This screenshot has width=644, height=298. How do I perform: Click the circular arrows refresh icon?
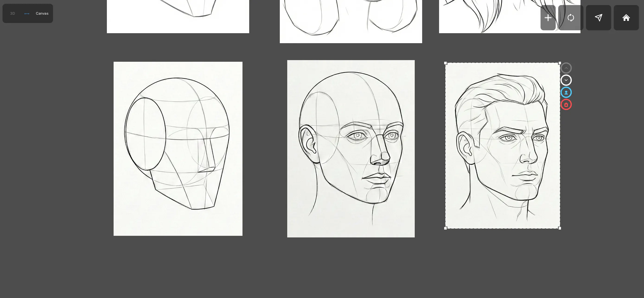[x=571, y=18]
